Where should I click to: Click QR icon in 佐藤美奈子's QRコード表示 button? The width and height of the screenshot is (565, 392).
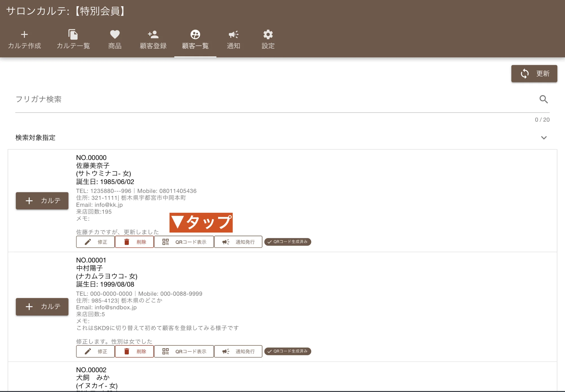166,242
